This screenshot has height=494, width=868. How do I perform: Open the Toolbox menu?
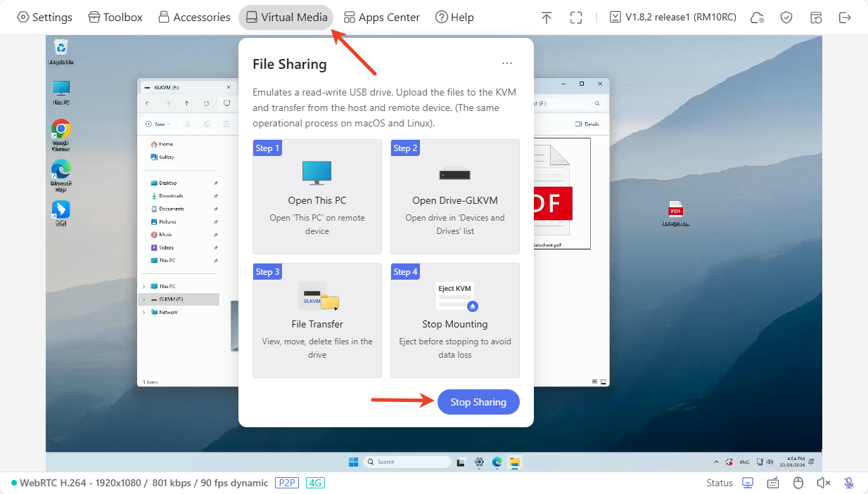point(115,18)
